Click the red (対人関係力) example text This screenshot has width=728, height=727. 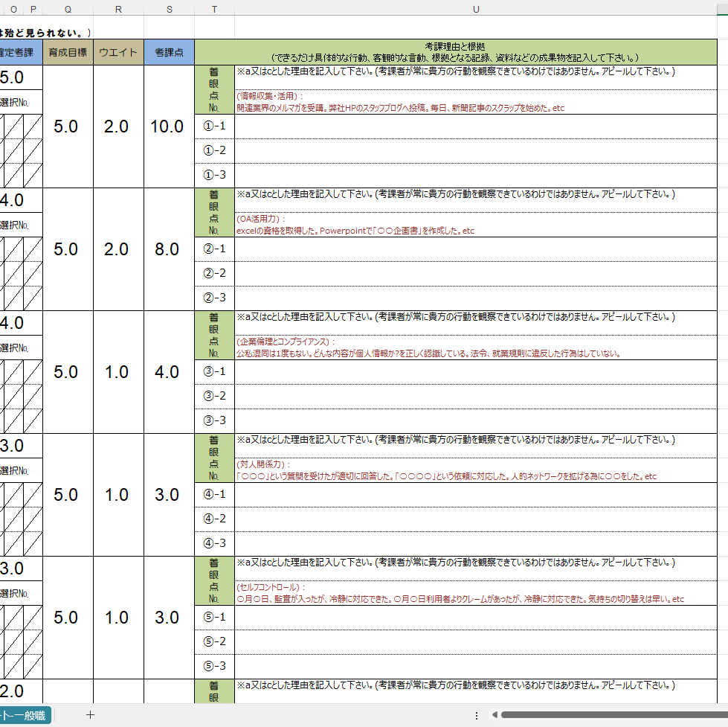pyautogui.click(x=264, y=464)
